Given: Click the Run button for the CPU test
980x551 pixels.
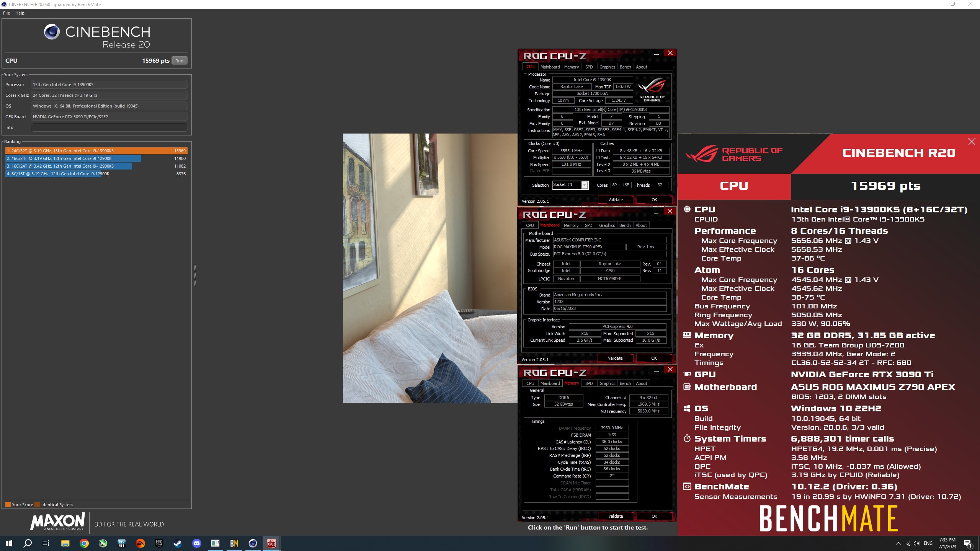Looking at the screenshot, I should (x=179, y=61).
